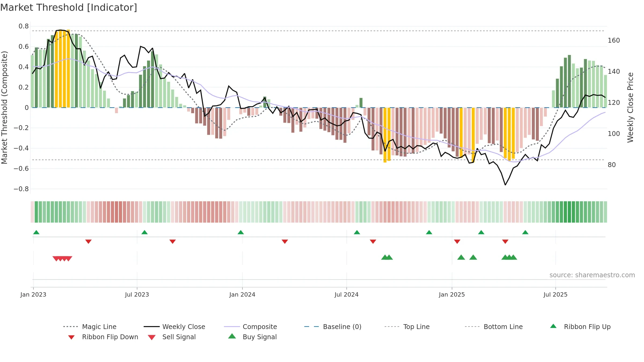Click the 'Jan 2025' x-axis label

(x=452, y=295)
